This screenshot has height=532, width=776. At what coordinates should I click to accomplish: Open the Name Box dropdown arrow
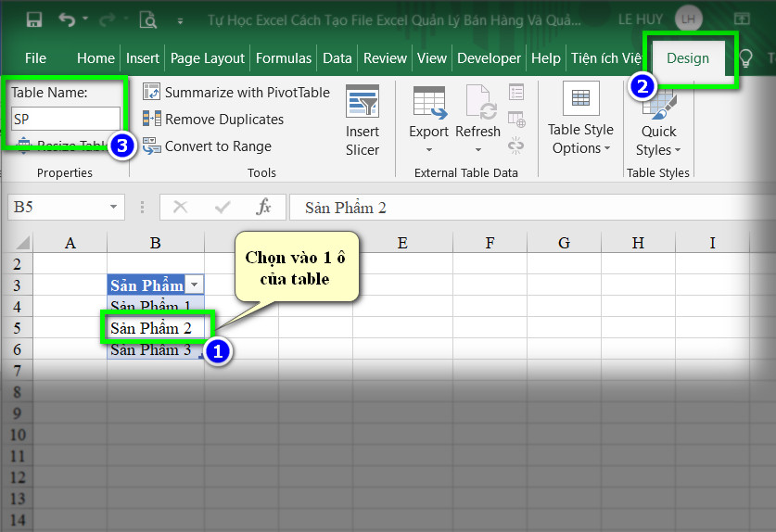(x=113, y=207)
